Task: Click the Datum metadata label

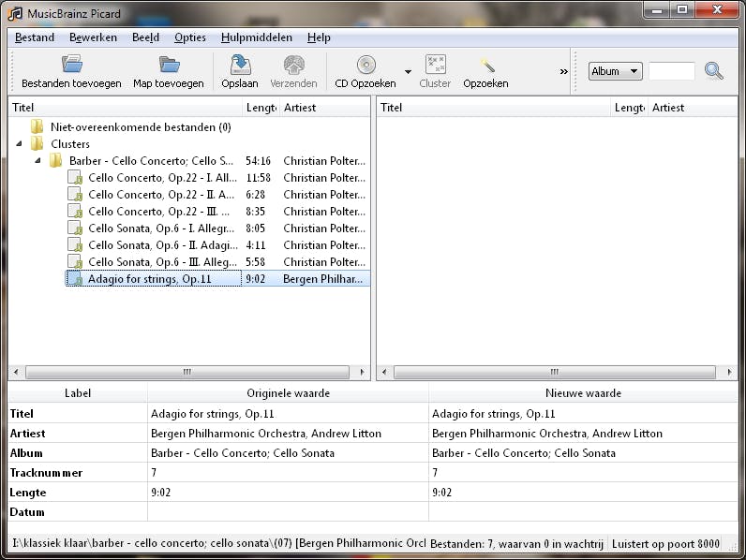Action: click(x=27, y=512)
